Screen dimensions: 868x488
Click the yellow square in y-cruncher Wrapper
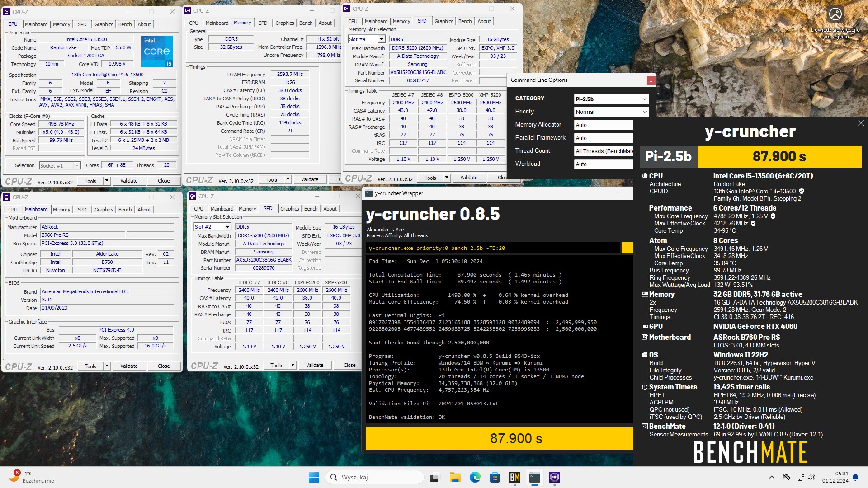pyautogui.click(x=627, y=248)
